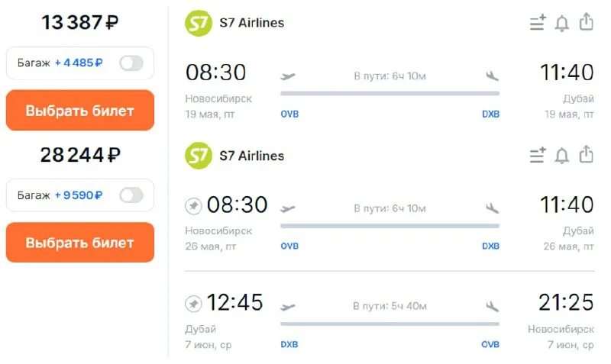Click the S7 logo on the second ticket
The width and height of the screenshot is (611, 364).
pyautogui.click(x=199, y=156)
